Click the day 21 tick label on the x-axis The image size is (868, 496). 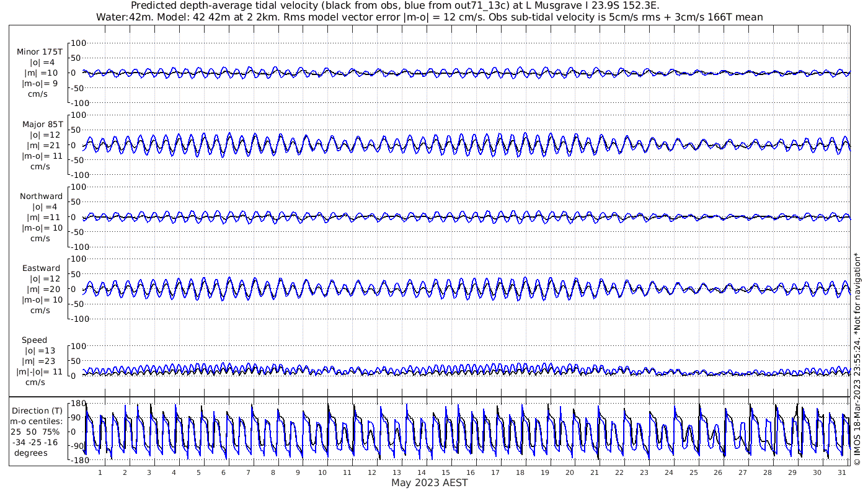pyautogui.click(x=595, y=472)
